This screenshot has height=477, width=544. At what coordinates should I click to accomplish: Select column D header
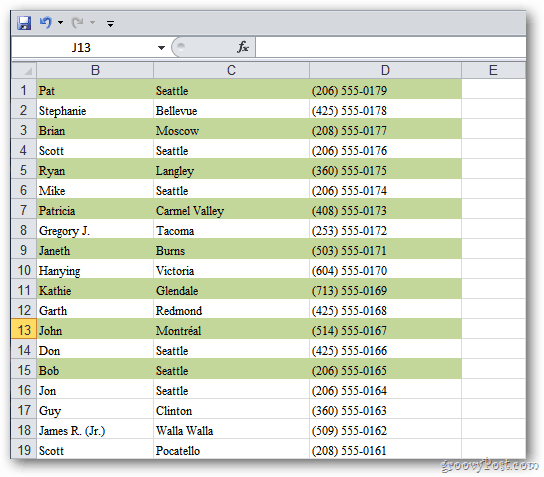[x=385, y=70]
